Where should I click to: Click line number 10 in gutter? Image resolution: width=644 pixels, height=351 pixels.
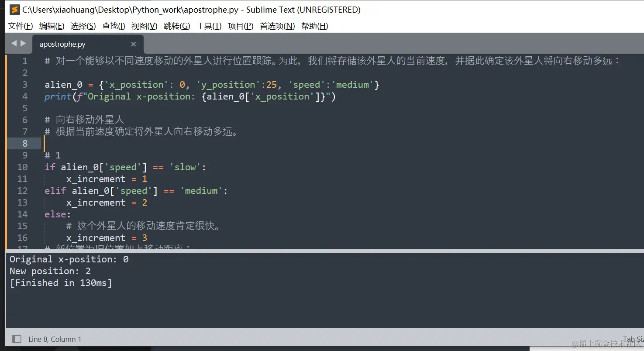(x=22, y=167)
